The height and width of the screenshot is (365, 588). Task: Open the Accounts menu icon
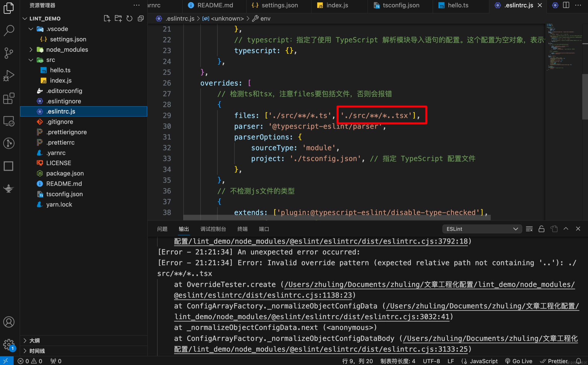click(x=9, y=322)
